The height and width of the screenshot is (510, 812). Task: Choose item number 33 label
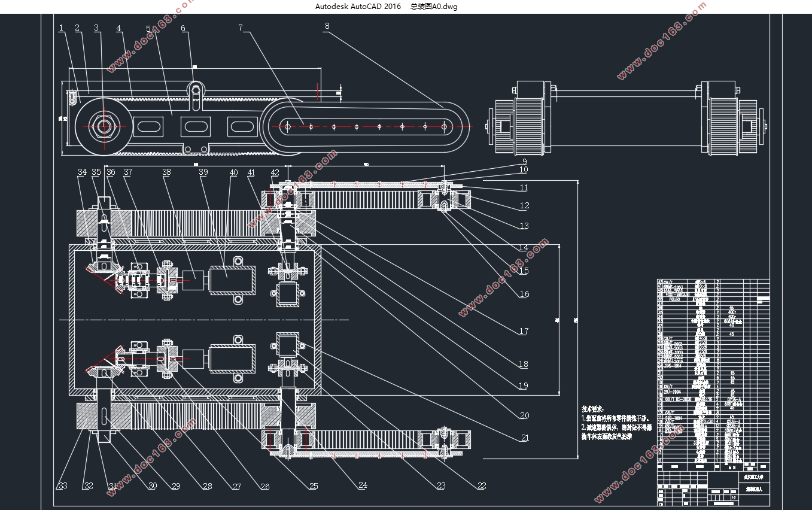[62, 486]
